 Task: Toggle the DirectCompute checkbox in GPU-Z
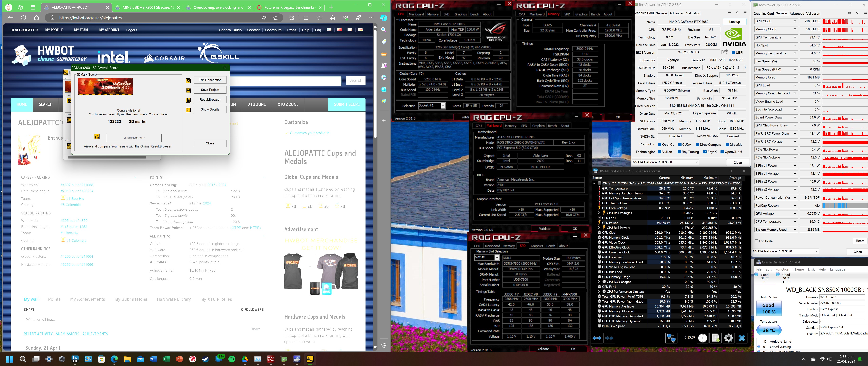697,145
